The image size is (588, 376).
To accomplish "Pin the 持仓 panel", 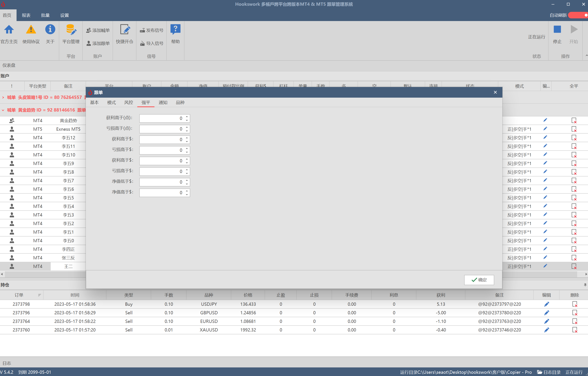I will click(x=585, y=285).
